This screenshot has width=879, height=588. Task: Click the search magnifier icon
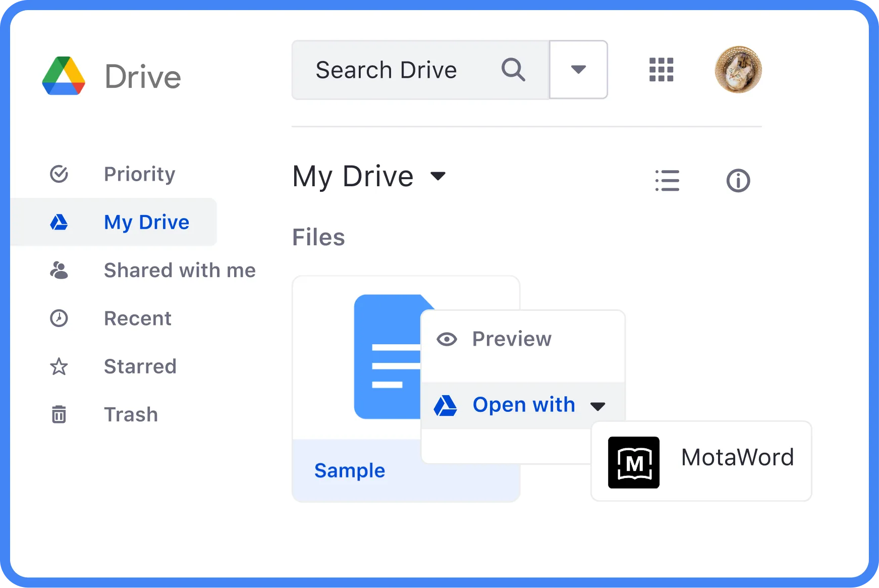(x=513, y=70)
